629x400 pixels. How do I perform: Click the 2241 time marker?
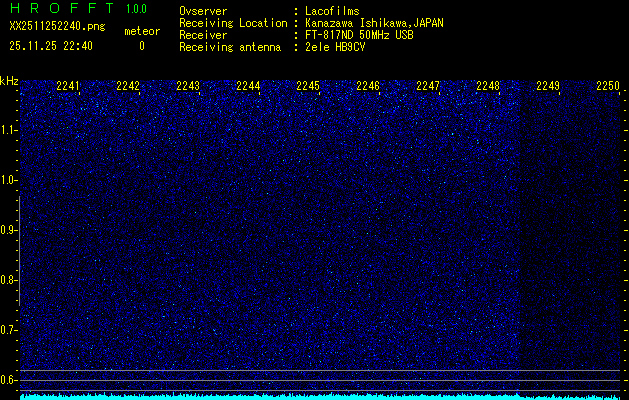(x=68, y=87)
